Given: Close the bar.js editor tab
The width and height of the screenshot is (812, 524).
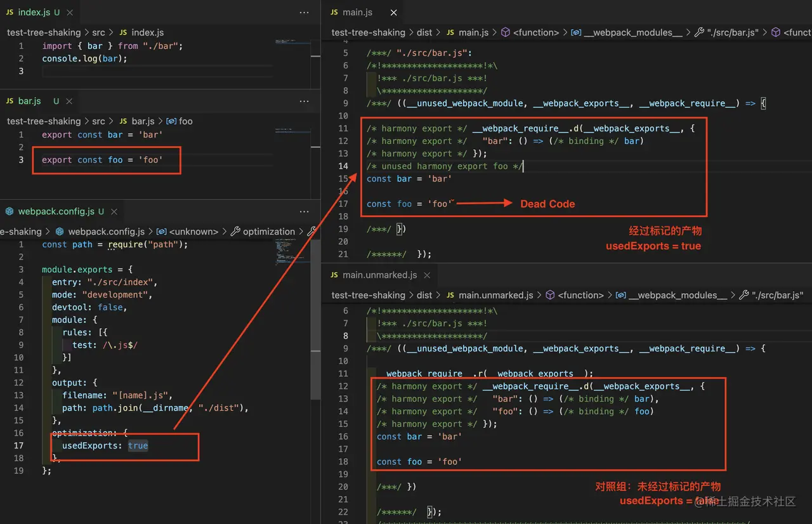Looking at the screenshot, I should point(69,102).
